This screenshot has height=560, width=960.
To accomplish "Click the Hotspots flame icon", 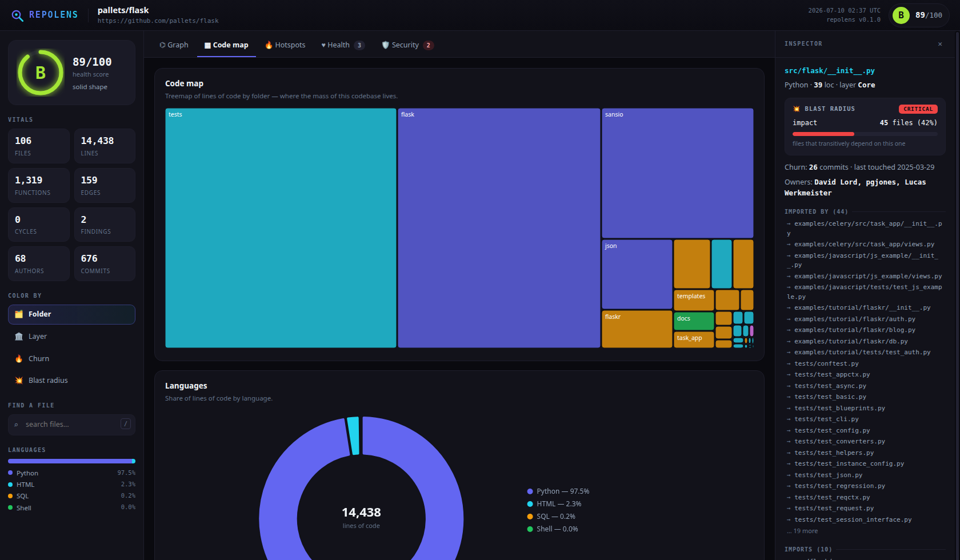I will [x=269, y=45].
